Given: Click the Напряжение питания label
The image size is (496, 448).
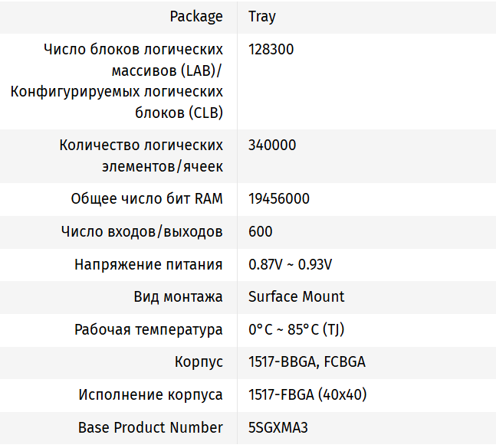Looking at the screenshot, I should click(148, 264).
